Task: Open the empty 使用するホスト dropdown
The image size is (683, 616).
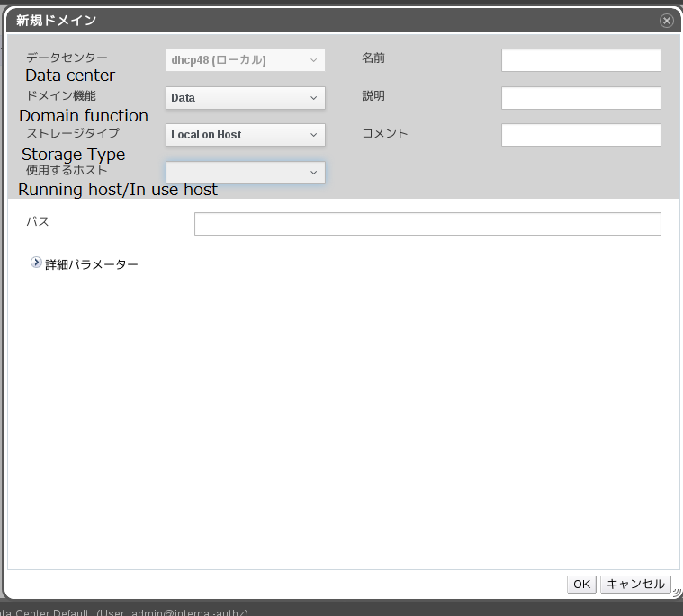Action: tap(245, 173)
